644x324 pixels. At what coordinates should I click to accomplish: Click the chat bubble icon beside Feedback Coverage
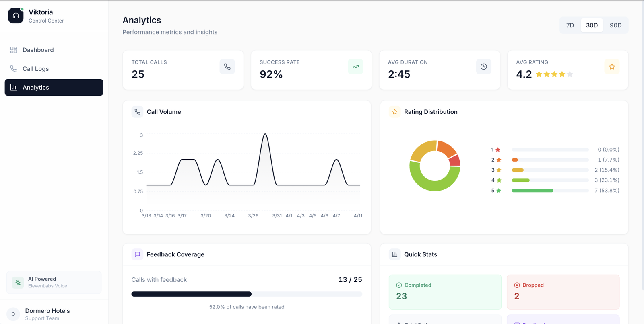point(137,254)
